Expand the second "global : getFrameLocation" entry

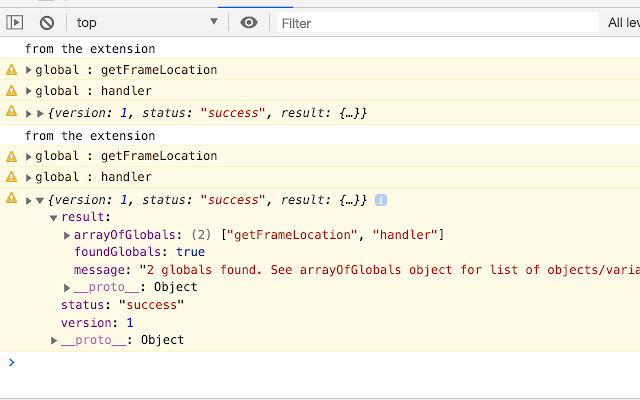click(29, 156)
